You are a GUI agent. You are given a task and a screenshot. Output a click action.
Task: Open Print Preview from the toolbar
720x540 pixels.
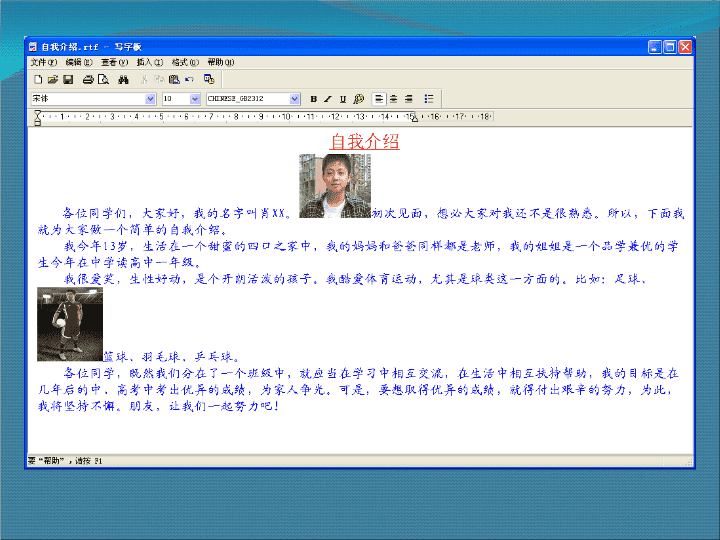tap(103, 79)
